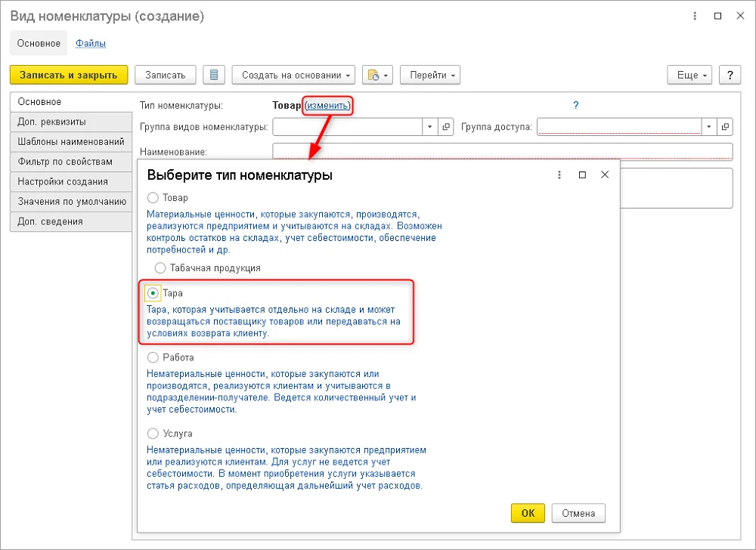The height and width of the screenshot is (550, 756).
Task: Open the Файлы link tab
Action: [x=91, y=43]
